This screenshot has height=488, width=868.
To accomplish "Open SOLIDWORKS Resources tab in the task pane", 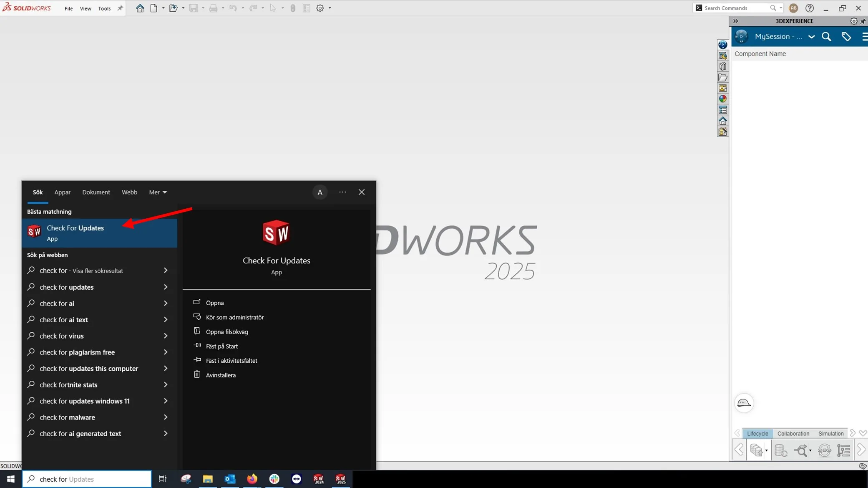I will [723, 56].
